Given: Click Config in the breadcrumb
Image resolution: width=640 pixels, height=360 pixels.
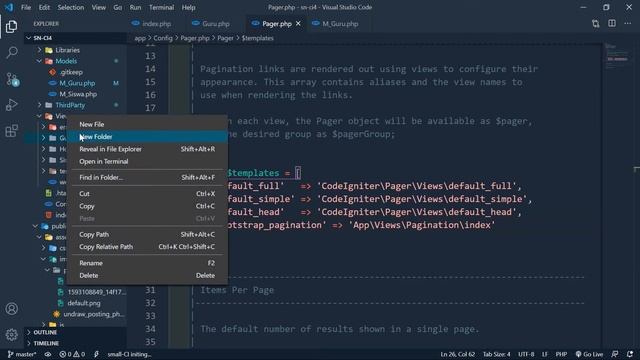Looking at the screenshot, I should [x=163, y=38].
